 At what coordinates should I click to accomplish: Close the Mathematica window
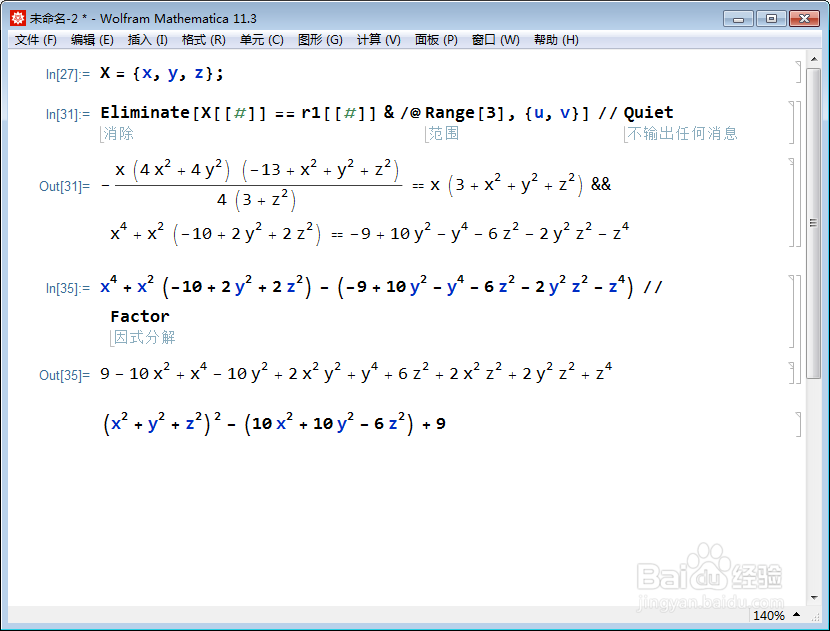804,19
